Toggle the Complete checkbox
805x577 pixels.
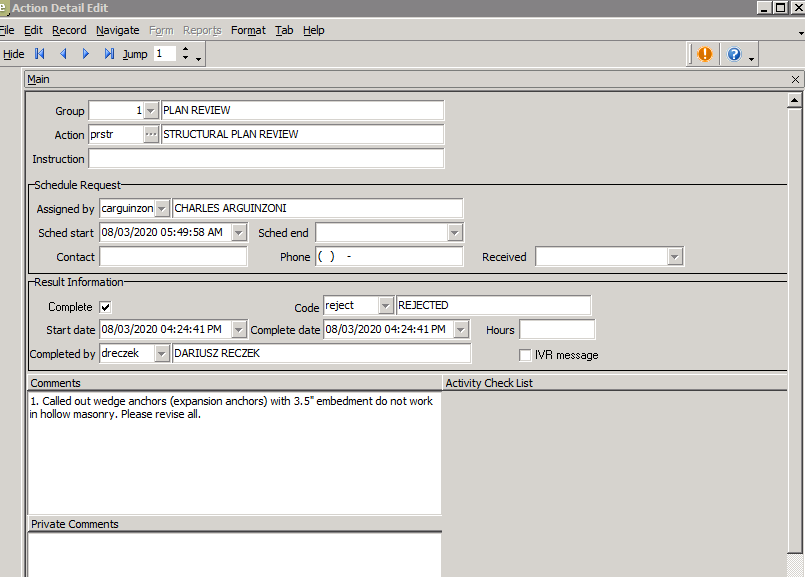(106, 307)
